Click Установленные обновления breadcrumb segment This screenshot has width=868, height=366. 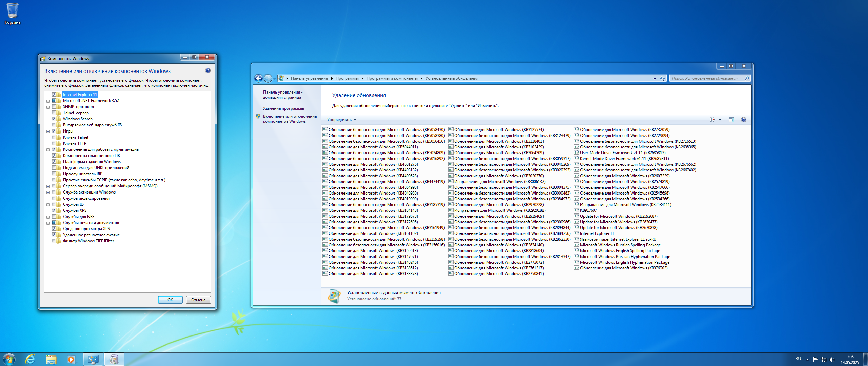[452, 78]
